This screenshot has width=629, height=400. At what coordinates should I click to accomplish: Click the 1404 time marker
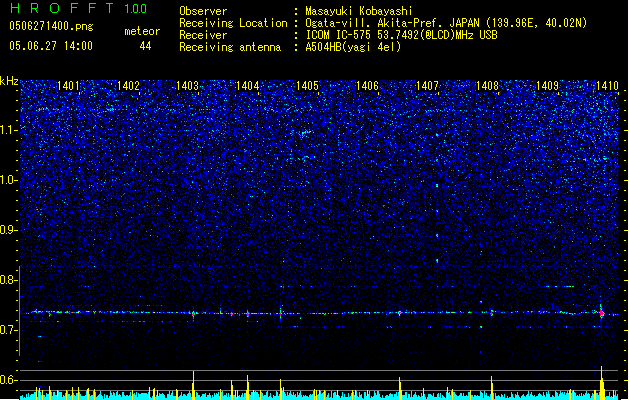pyautogui.click(x=248, y=86)
